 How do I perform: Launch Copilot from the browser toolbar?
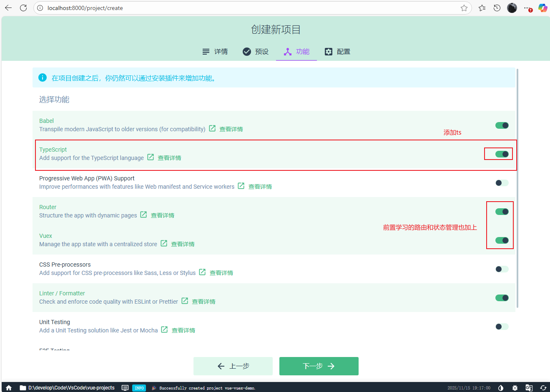click(x=542, y=8)
